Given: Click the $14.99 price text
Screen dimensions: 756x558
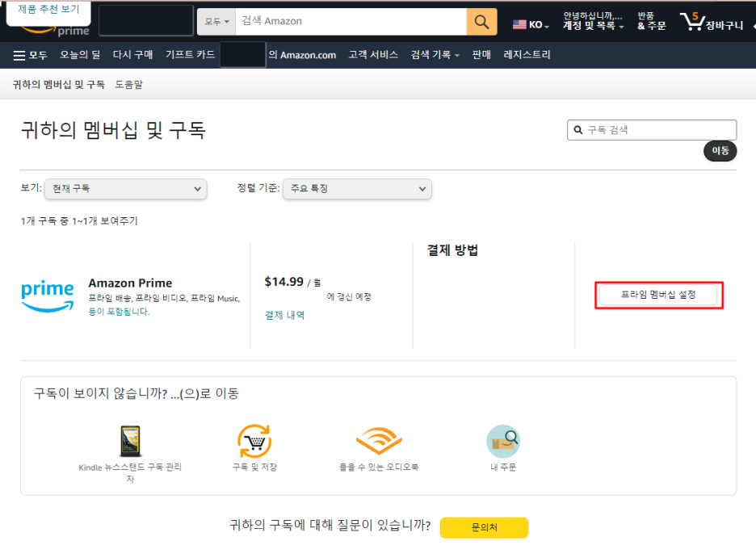Looking at the screenshot, I should (x=284, y=282).
